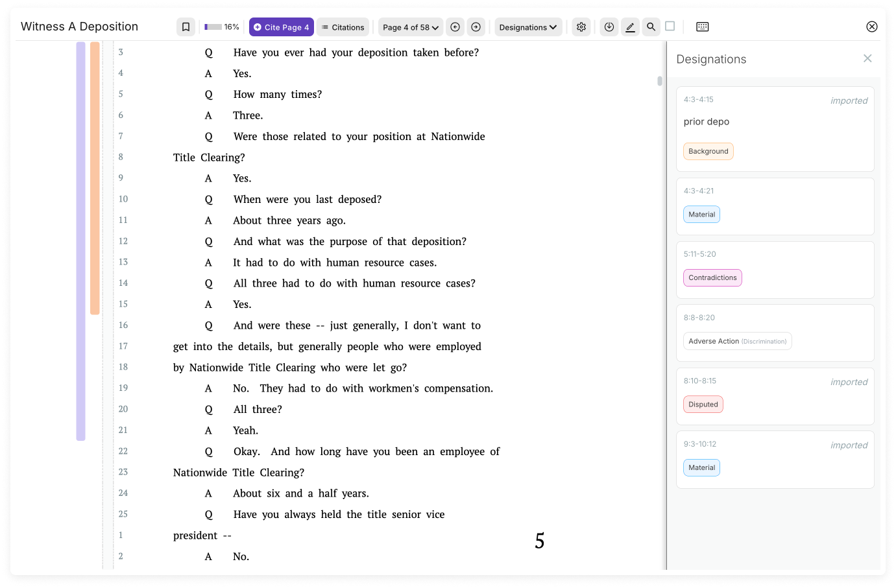Image resolution: width=896 pixels, height=588 pixels.
Task: Open the bookmark icon in the toolbar
Action: point(186,27)
